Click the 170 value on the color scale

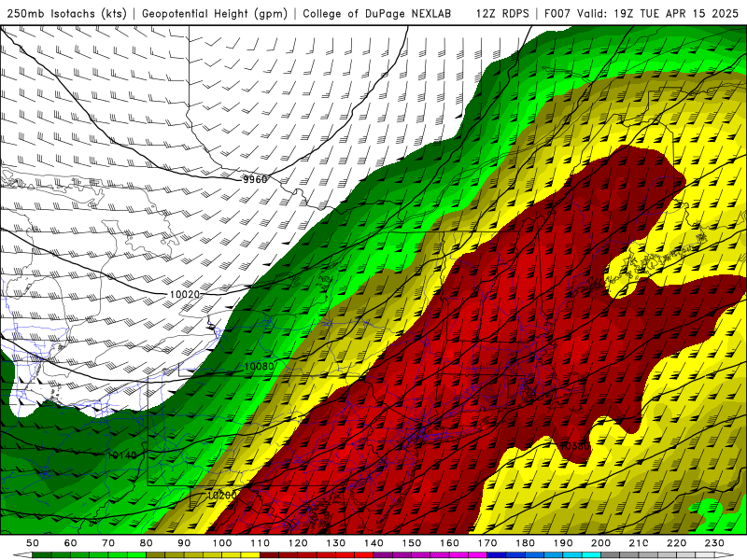click(487, 543)
